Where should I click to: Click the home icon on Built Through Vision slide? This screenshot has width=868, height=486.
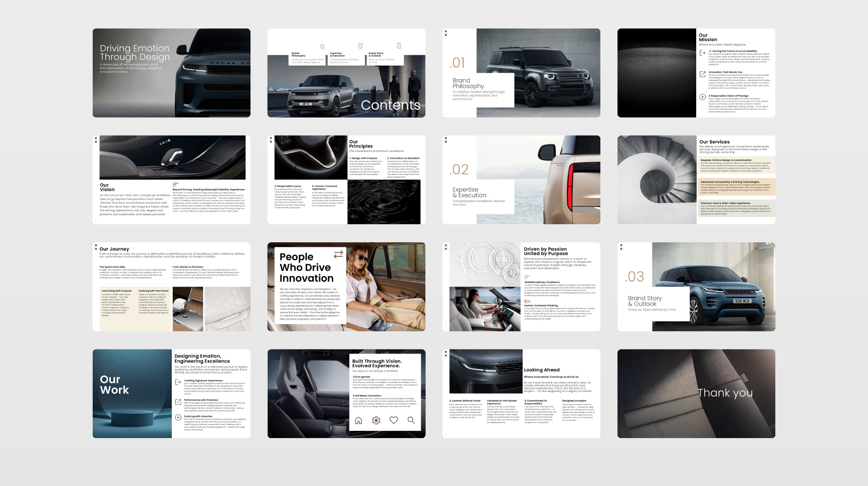(x=359, y=420)
